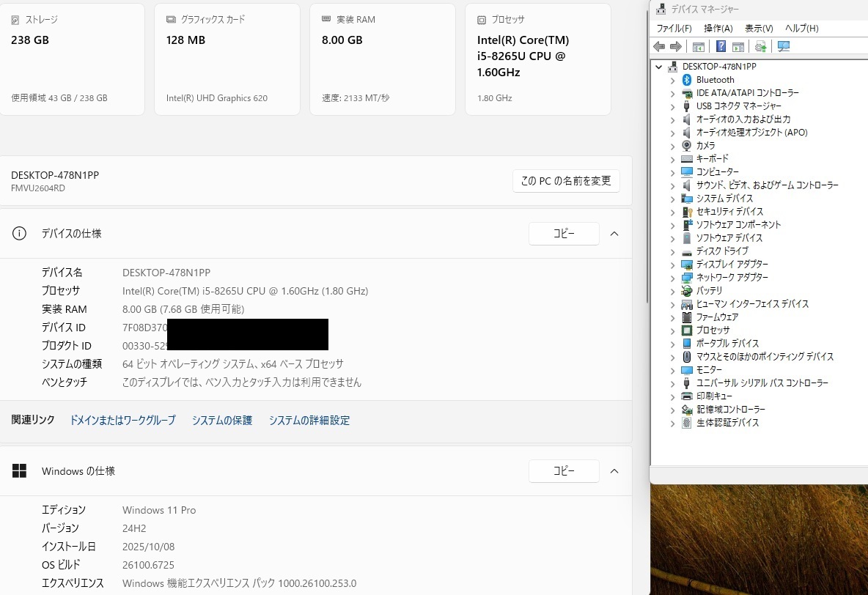Select the ディスク ドライブ icon
868x595 pixels.
[x=687, y=251]
